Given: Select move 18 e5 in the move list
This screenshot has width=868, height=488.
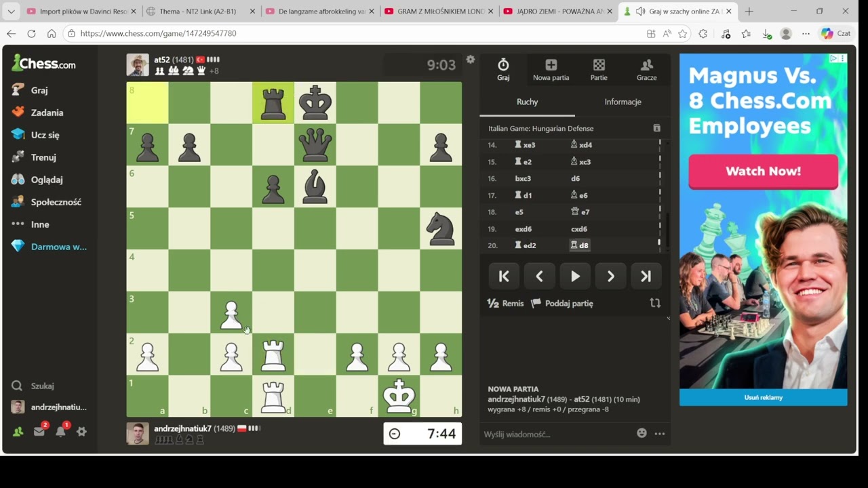Looking at the screenshot, I should coord(519,212).
